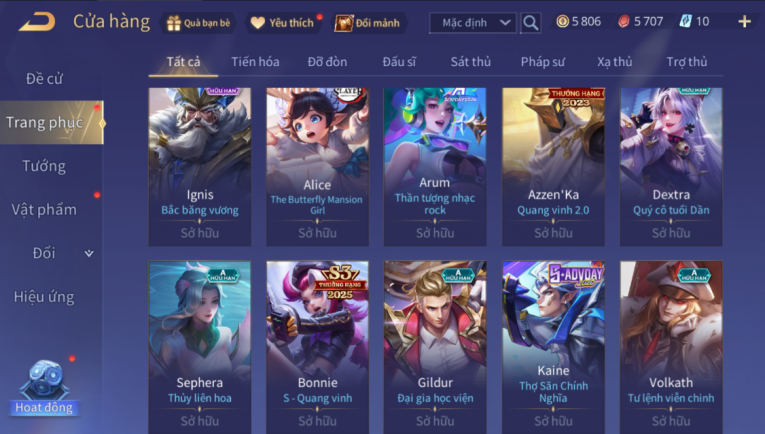Expand the Đổi sidebar chevron
The image size is (765, 434).
pyautogui.click(x=89, y=254)
